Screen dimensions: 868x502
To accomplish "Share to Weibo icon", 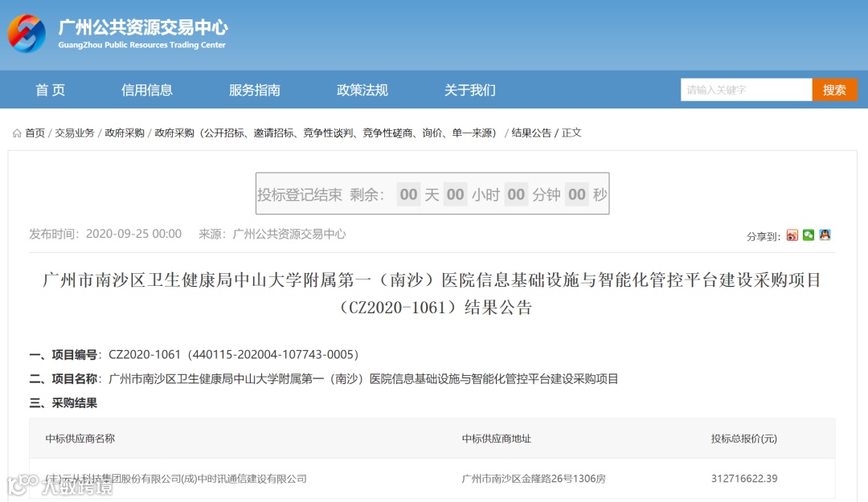I will 792,235.
